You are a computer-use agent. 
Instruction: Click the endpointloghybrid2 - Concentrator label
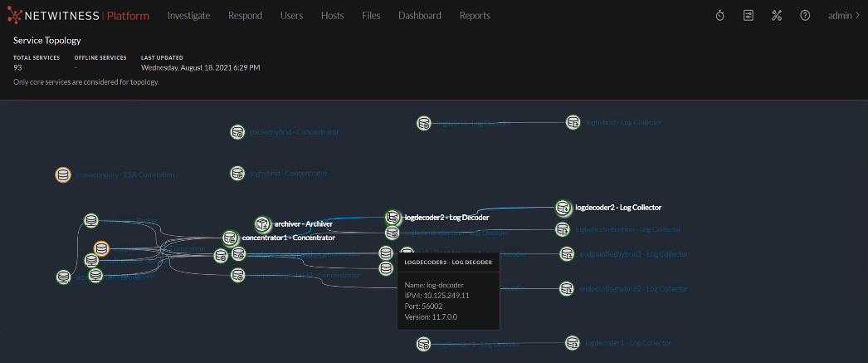[x=305, y=275]
